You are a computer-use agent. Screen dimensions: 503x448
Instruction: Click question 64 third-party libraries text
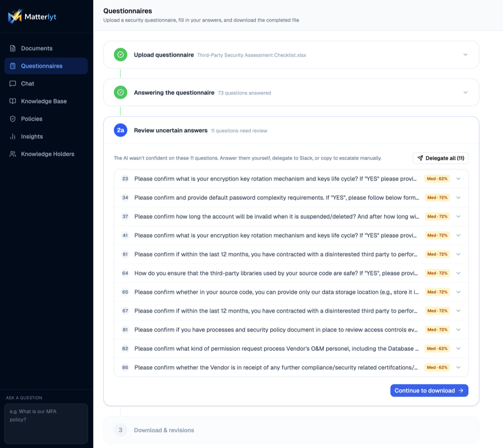coord(276,273)
